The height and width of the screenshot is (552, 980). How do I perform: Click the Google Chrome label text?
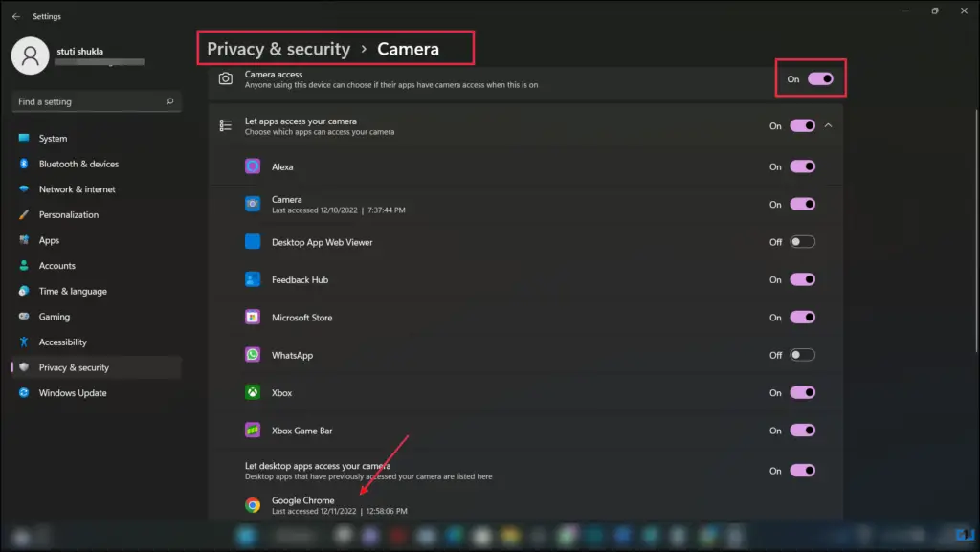303,500
